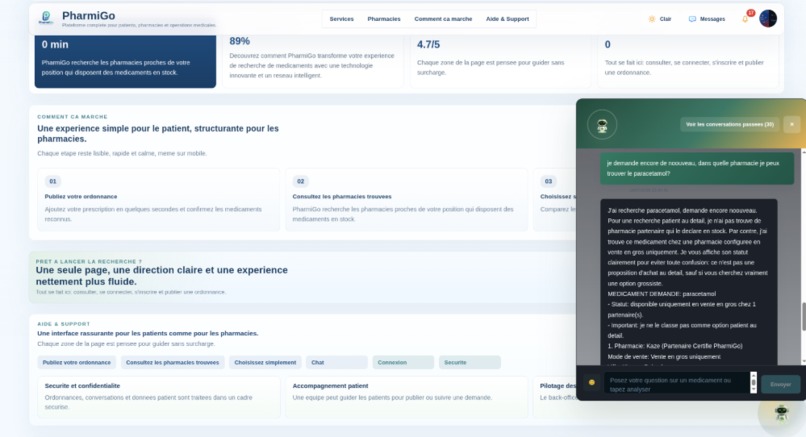Close the chat panel with the X
This screenshot has width=806, height=437.
(x=792, y=124)
